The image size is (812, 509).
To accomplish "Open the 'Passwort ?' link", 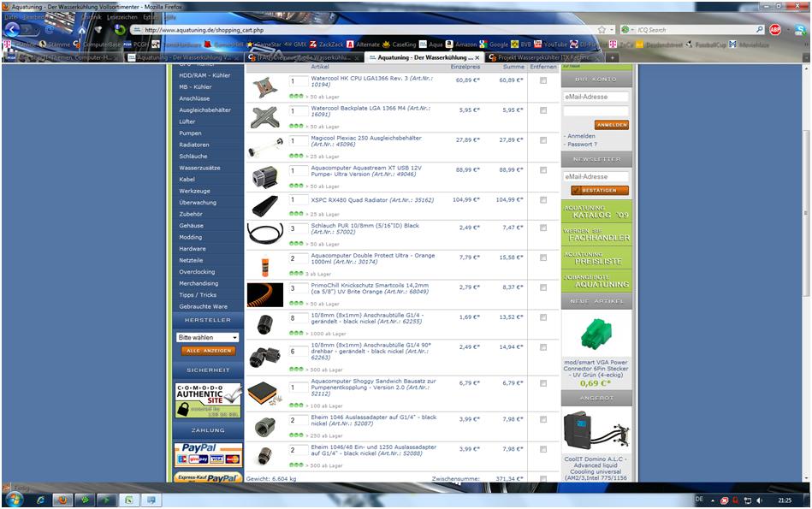I will pos(582,145).
